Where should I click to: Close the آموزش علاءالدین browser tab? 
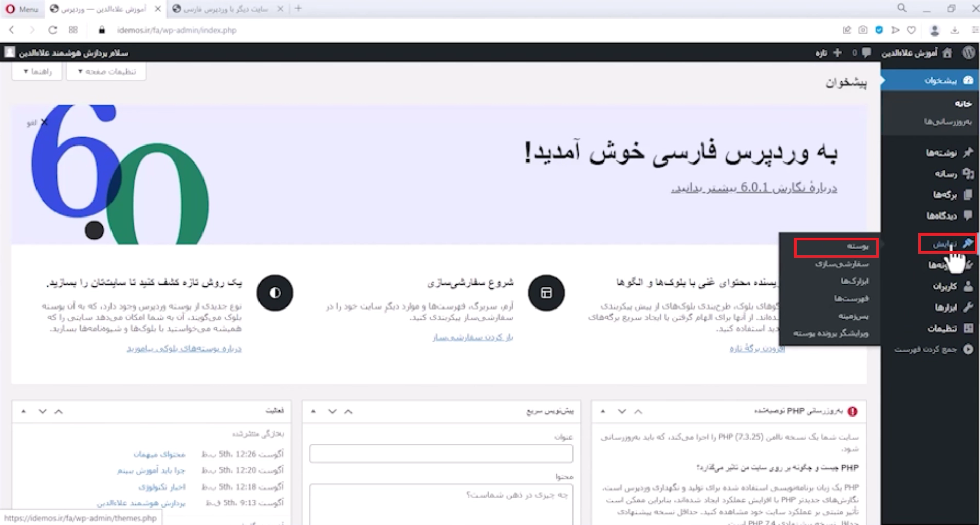(x=158, y=9)
